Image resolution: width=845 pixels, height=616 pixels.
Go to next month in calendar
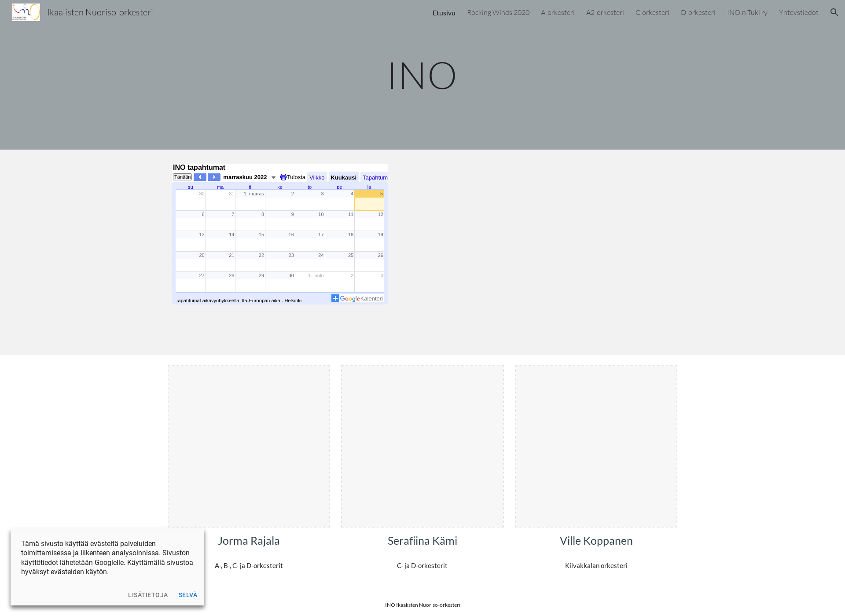[x=214, y=177]
